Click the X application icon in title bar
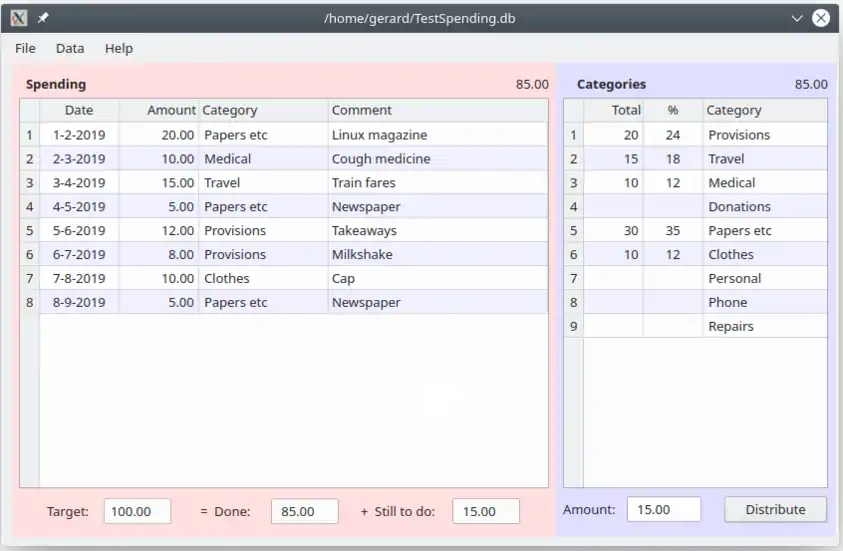The image size is (843, 551). (19, 18)
